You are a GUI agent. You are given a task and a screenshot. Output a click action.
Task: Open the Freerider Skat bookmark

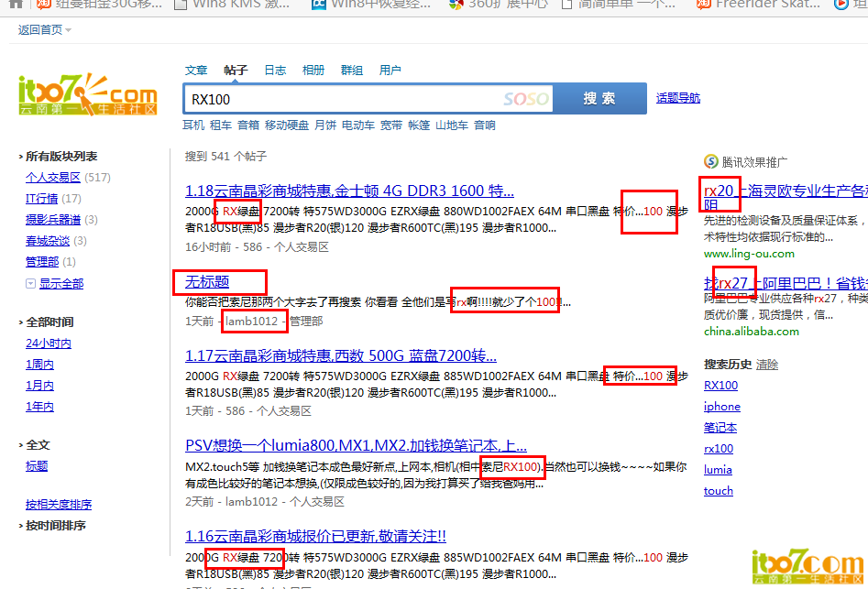pyautogui.click(x=758, y=4)
